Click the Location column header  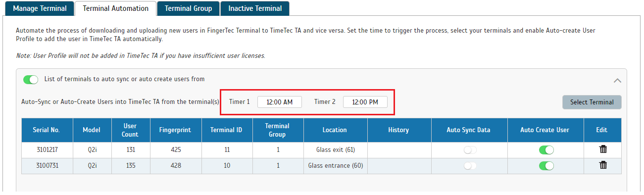(335, 130)
